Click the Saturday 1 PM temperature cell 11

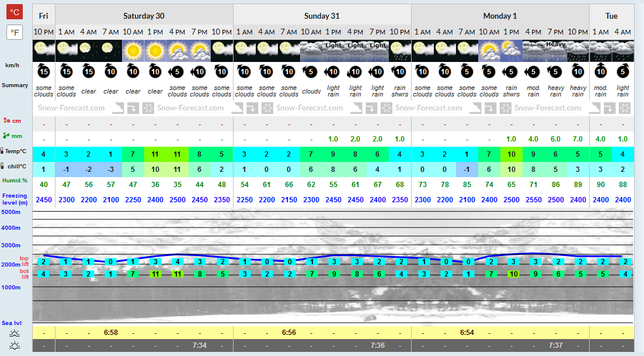click(x=155, y=154)
